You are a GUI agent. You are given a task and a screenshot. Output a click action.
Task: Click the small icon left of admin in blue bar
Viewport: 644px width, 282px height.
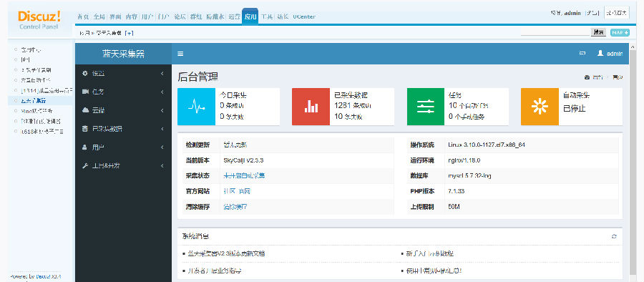click(x=582, y=54)
